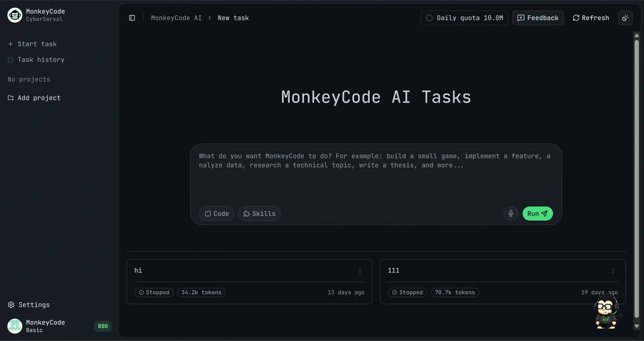Click the microphone voice input button
644x341 pixels.
click(x=511, y=213)
